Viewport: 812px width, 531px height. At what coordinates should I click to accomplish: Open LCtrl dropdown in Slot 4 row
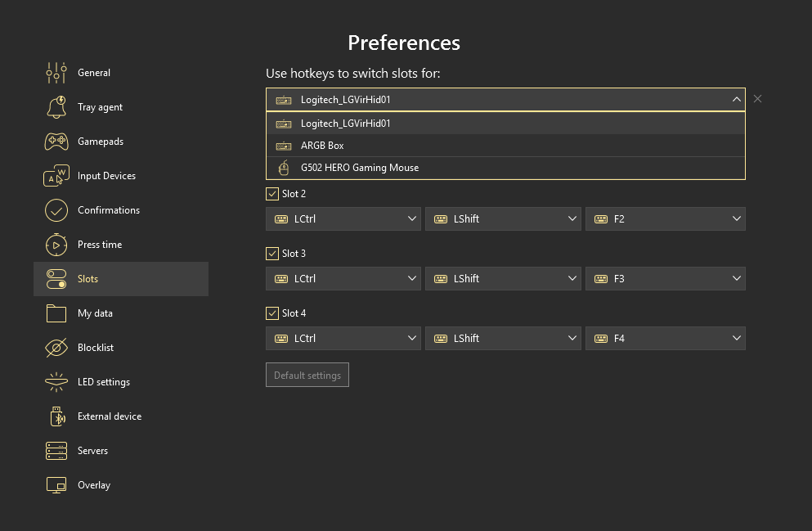click(344, 339)
